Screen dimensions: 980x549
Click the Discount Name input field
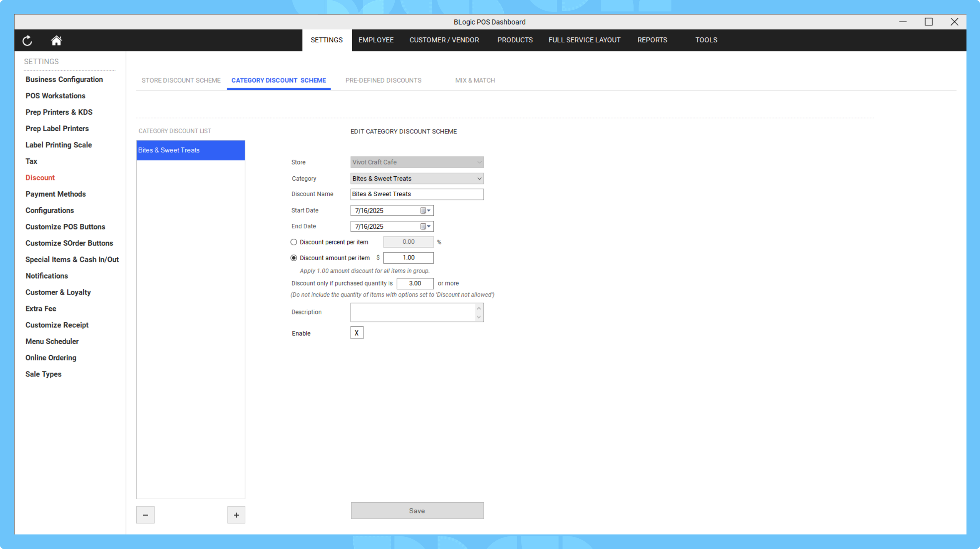point(417,194)
